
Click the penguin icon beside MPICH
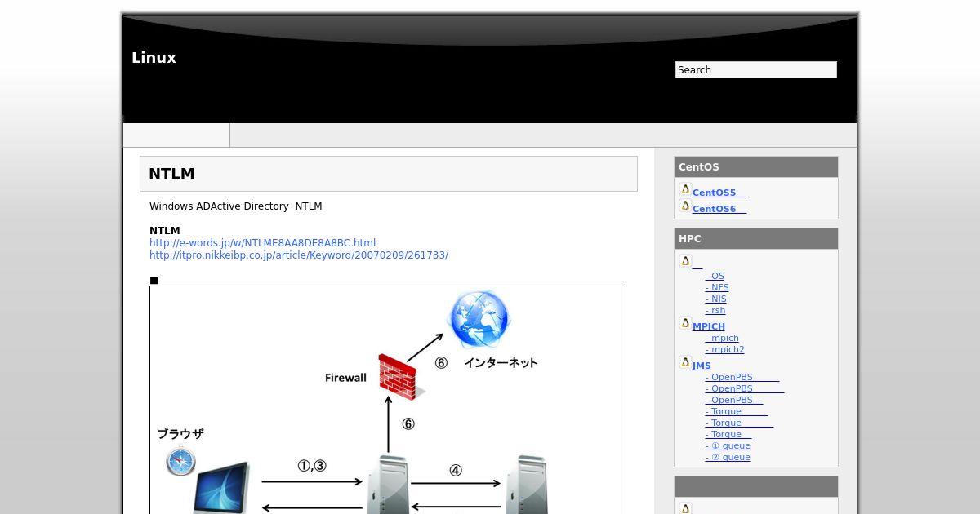[685, 323]
